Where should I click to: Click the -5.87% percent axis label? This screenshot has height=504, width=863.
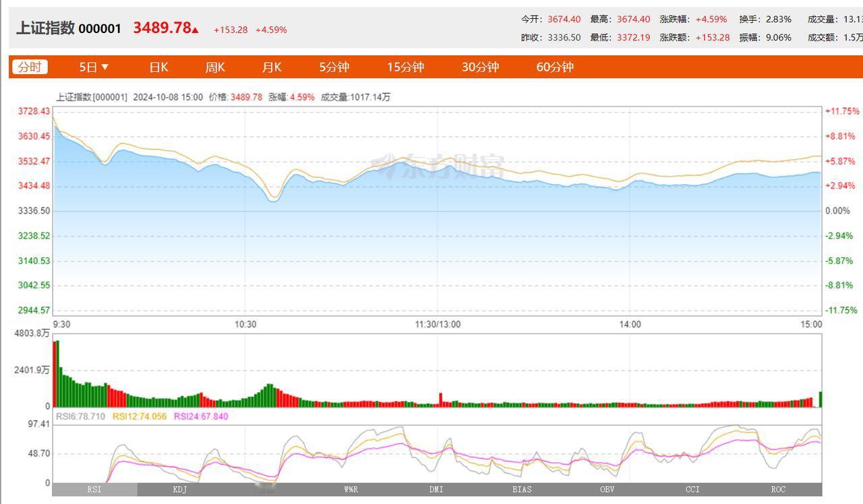click(839, 261)
